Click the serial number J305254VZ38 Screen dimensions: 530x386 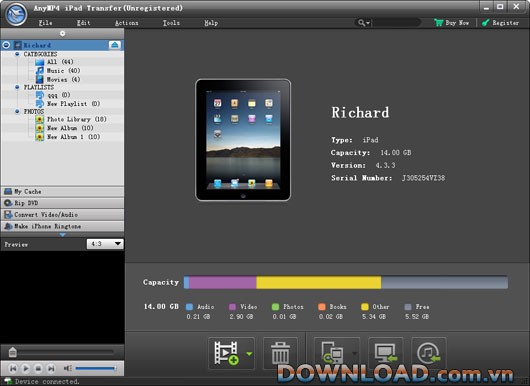click(423, 178)
